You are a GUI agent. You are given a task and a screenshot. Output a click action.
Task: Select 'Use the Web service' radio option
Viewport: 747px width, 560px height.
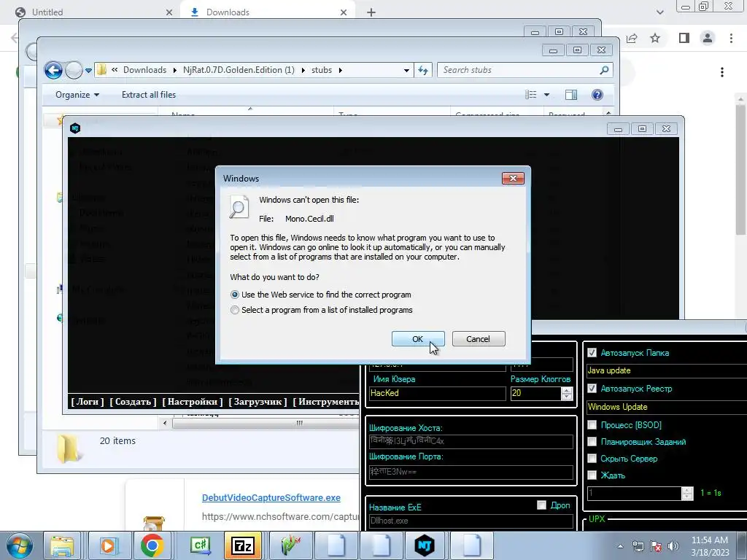point(235,295)
